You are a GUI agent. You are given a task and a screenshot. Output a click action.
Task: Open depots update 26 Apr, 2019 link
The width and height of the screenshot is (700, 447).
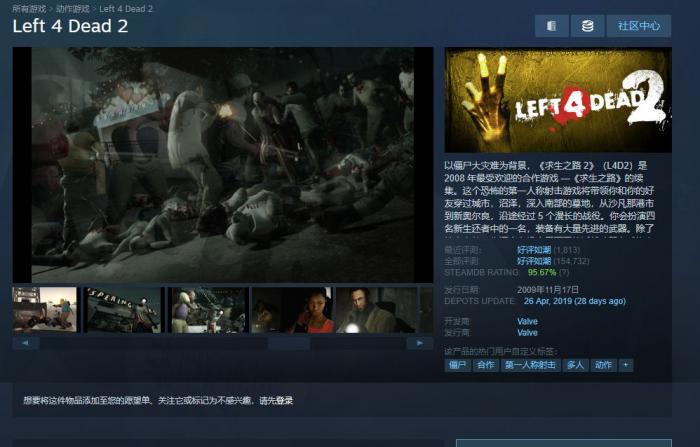point(575,301)
